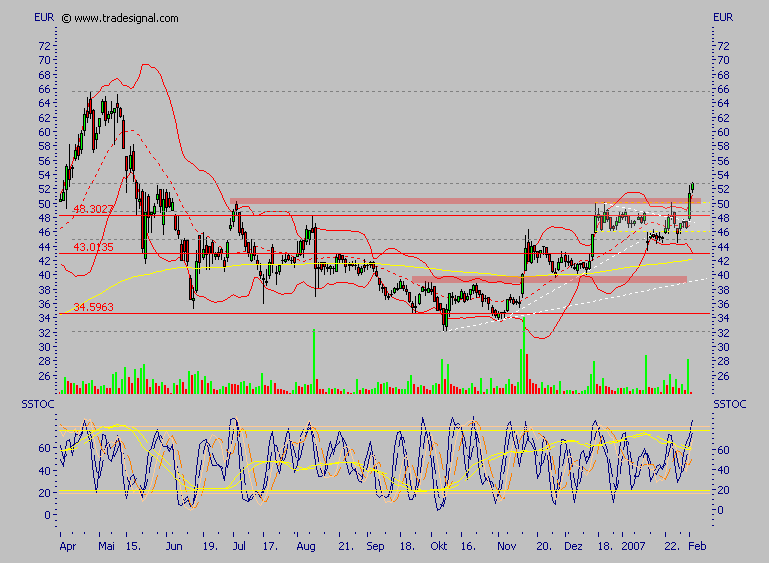Select the 43.0135 price level label
This screenshot has width=769, height=563.
pos(92,247)
